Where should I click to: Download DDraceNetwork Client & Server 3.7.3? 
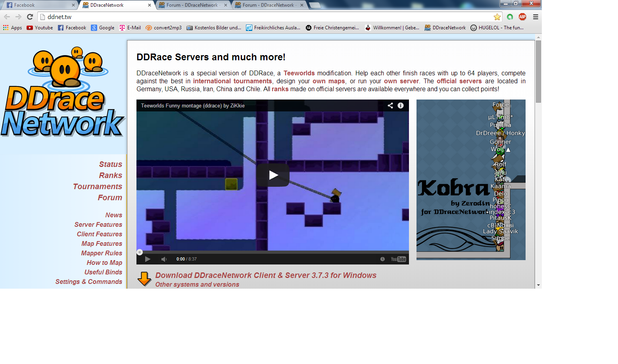266,275
